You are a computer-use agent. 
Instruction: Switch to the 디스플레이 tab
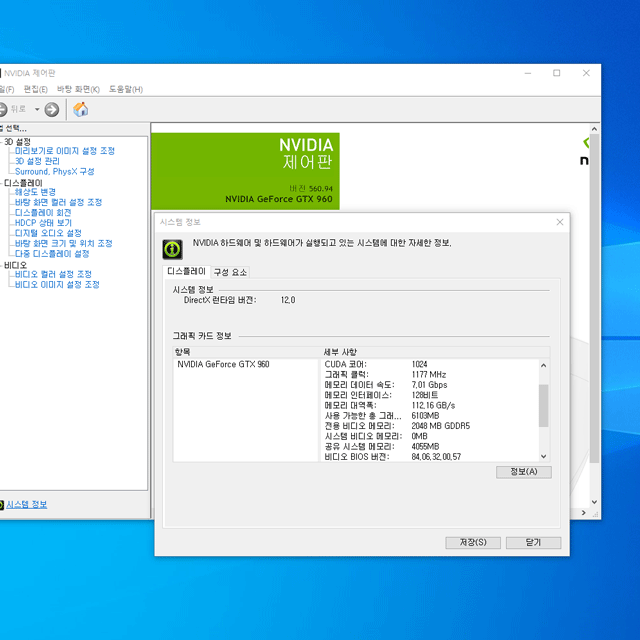click(x=187, y=271)
